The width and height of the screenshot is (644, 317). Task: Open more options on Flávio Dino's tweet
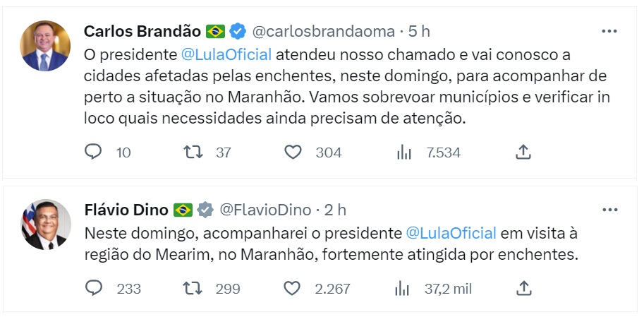[x=609, y=210]
